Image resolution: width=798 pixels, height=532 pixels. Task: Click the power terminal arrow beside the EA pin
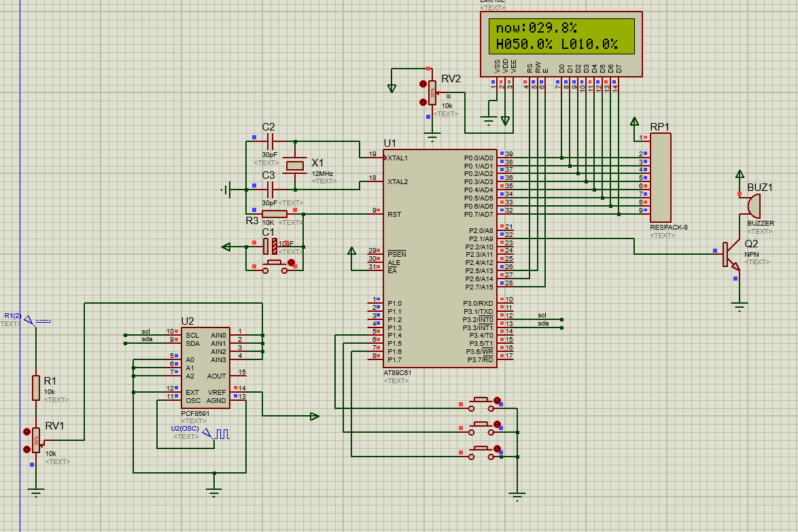pyautogui.click(x=351, y=251)
